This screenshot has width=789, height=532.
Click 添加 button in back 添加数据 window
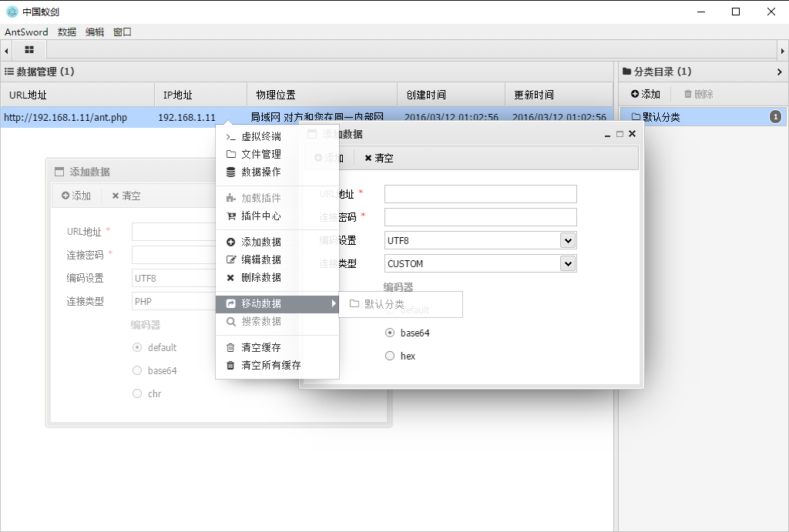76,196
